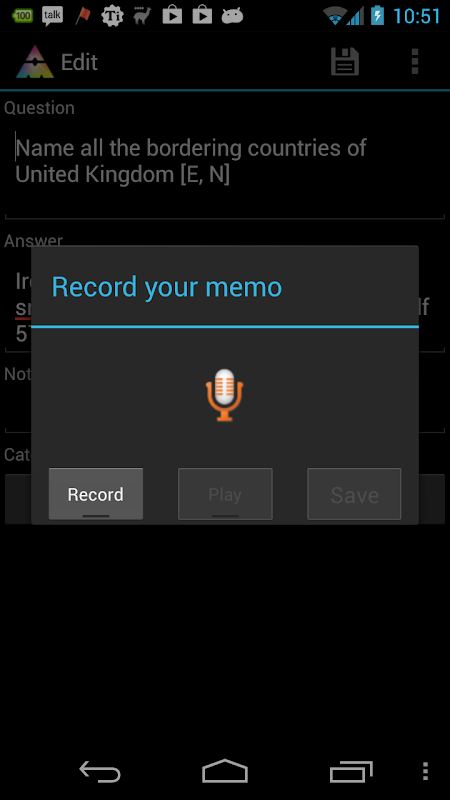The image size is (450, 800).
Task: Tap the Titanium Backup notification icon
Action: coord(112,16)
